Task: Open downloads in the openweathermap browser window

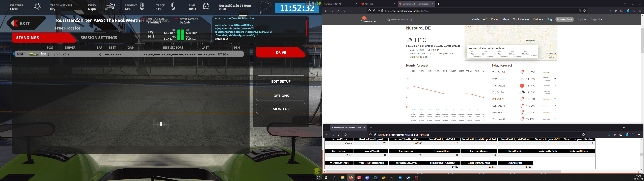Action: click(x=610, y=11)
